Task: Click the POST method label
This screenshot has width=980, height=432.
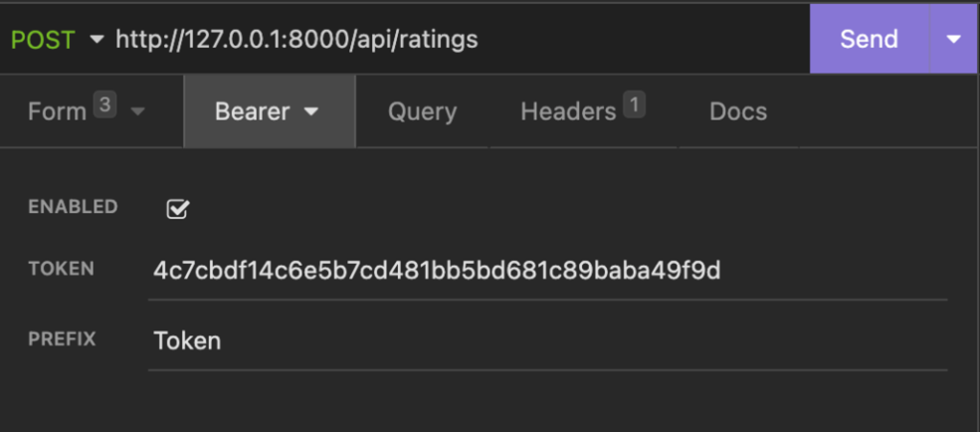Action: 44,39
